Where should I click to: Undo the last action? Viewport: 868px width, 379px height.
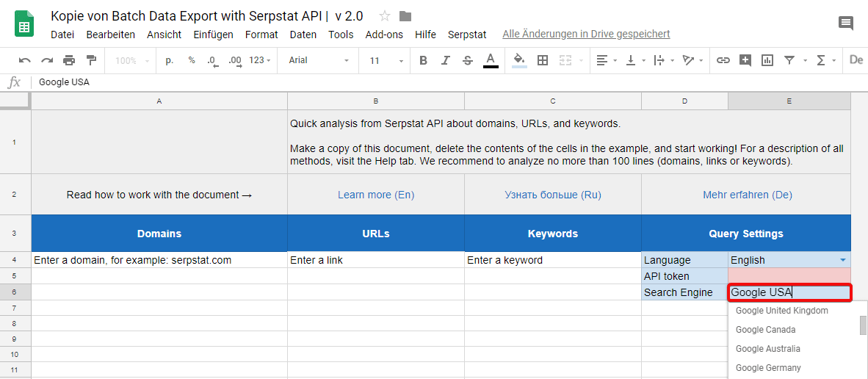pos(25,60)
